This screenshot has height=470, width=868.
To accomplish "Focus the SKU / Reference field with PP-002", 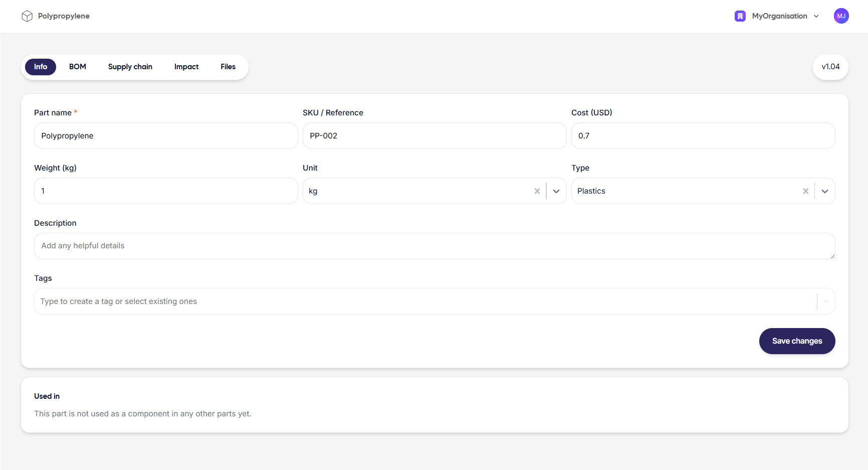I will 435,136.
